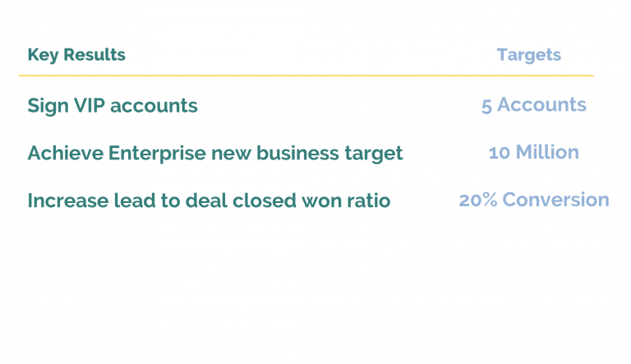Select the "20% Conversion" target value
Image resolution: width=631 pixels, height=364 pixels.
tap(533, 200)
